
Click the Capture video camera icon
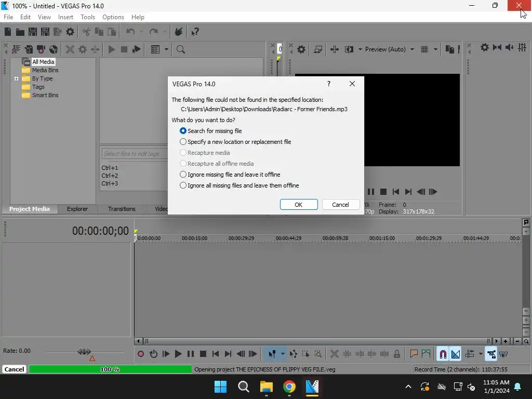click(41, 49)
